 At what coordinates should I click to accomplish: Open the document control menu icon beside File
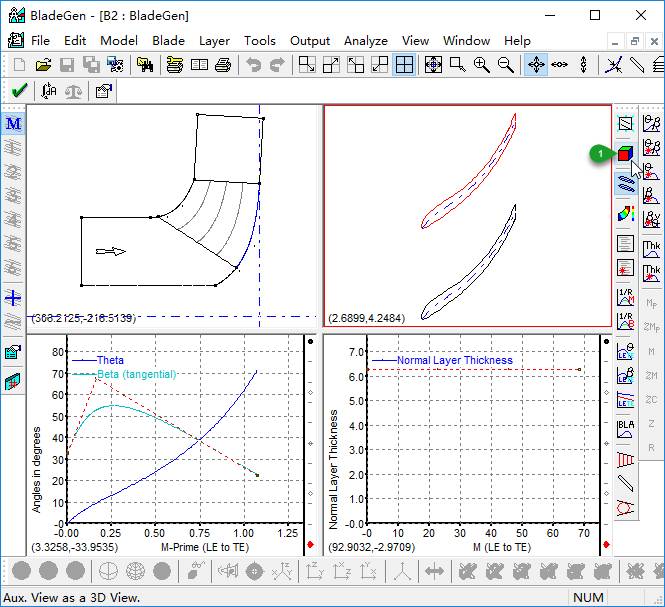tap(16, 41)
